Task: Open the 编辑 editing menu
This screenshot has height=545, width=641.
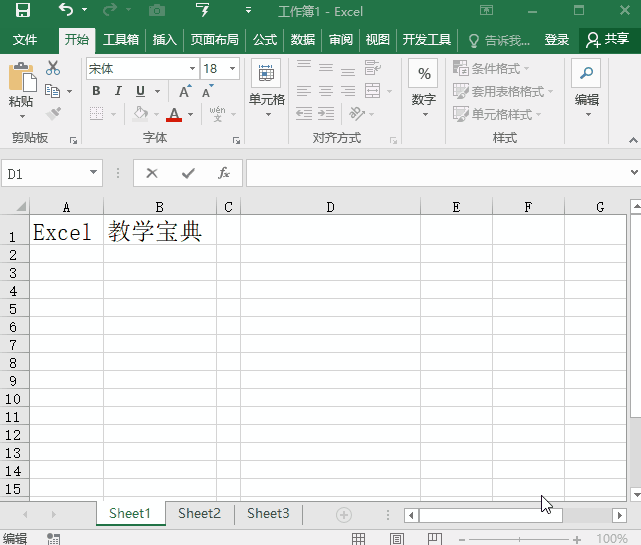Action: (x=587, y=88)
